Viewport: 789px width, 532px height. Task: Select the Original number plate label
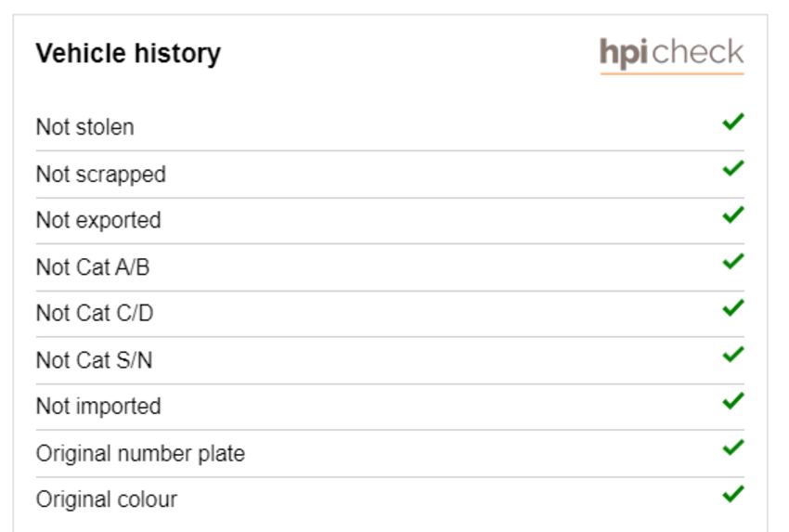pyautogui.click(x=140, y=453)
